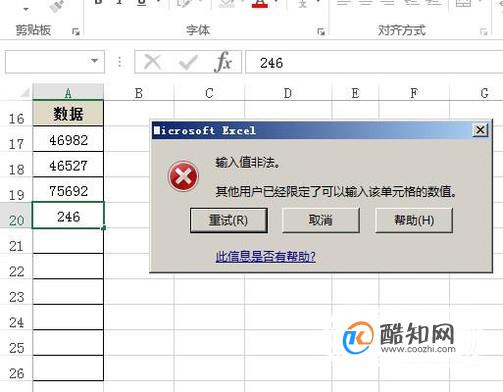Click the 取消 cancel button

[321, 220]
